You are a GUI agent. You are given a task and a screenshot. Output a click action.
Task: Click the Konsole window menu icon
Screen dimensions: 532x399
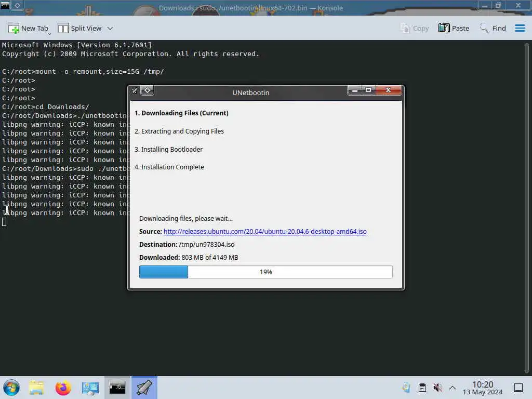5,5
